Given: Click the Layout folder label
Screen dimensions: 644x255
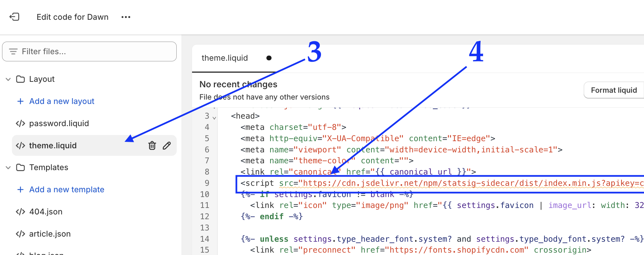Looking at the screenshot, I should [42, 79].
